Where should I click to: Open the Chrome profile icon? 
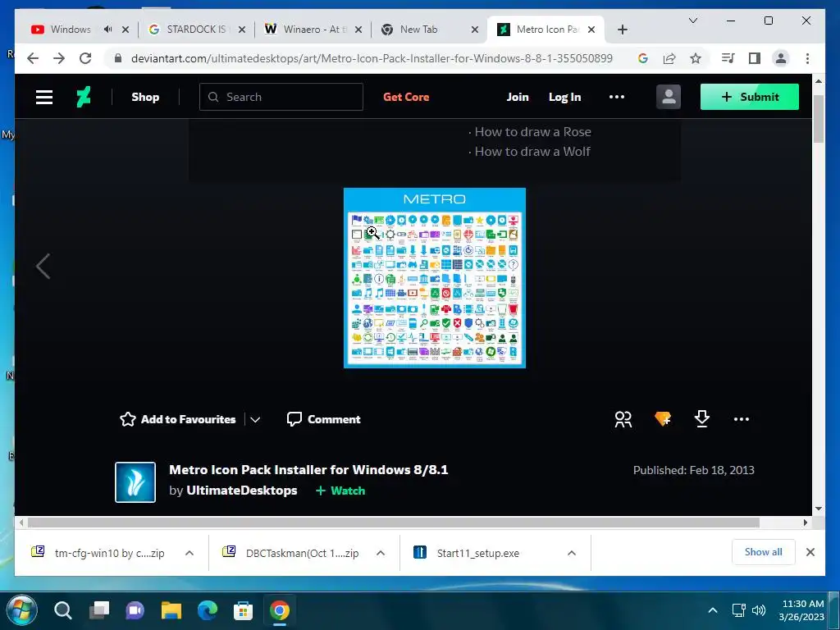pos(781,58)
